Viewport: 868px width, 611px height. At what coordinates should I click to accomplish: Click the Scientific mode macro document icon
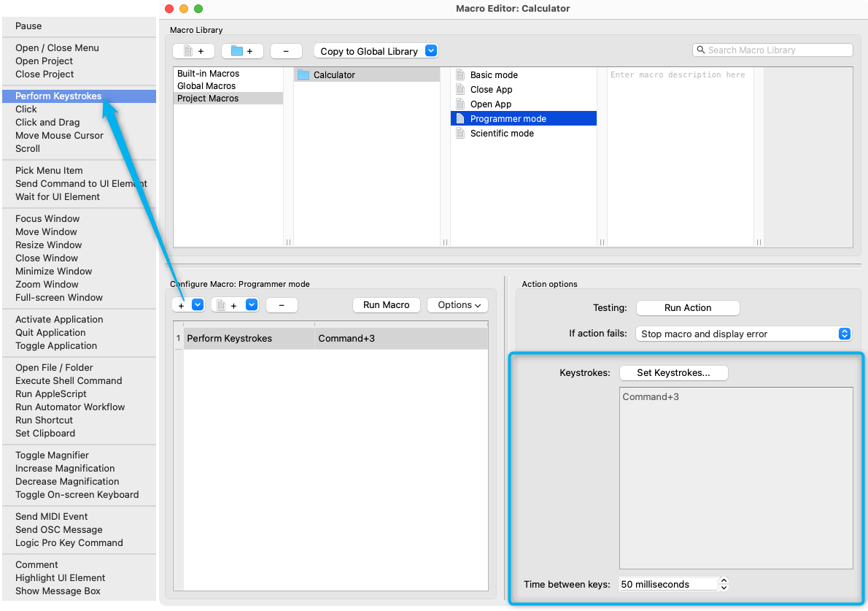tap(460, 134)
